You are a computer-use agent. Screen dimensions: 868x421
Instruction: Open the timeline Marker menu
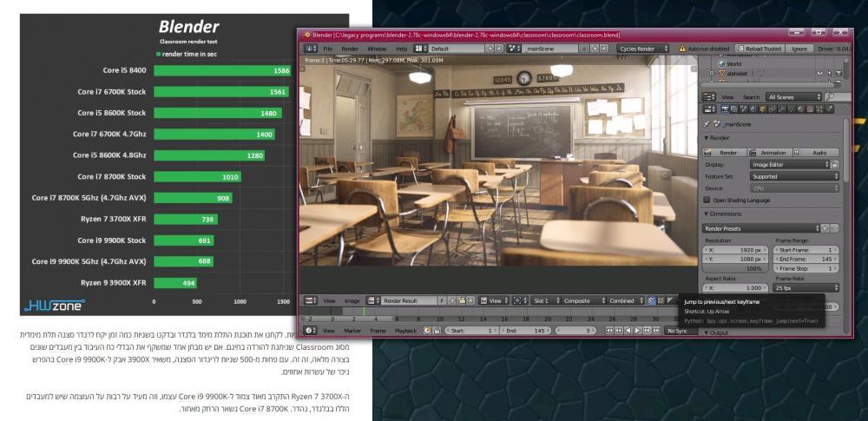[352, 330]
